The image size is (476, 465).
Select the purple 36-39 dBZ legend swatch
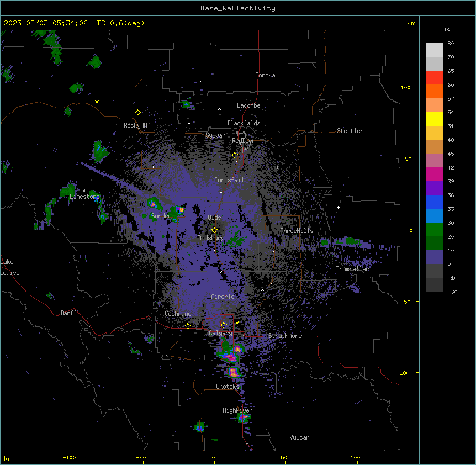click(434, 188)
